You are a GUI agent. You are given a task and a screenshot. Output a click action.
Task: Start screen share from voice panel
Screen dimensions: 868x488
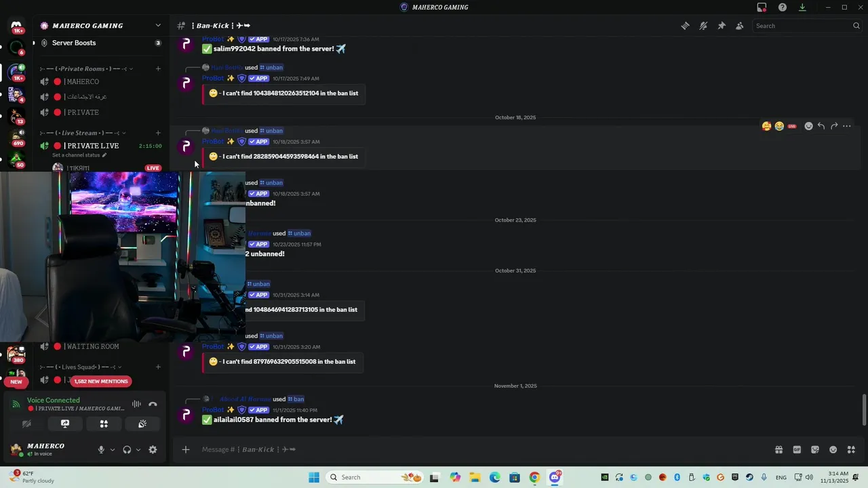pos(65,424)
